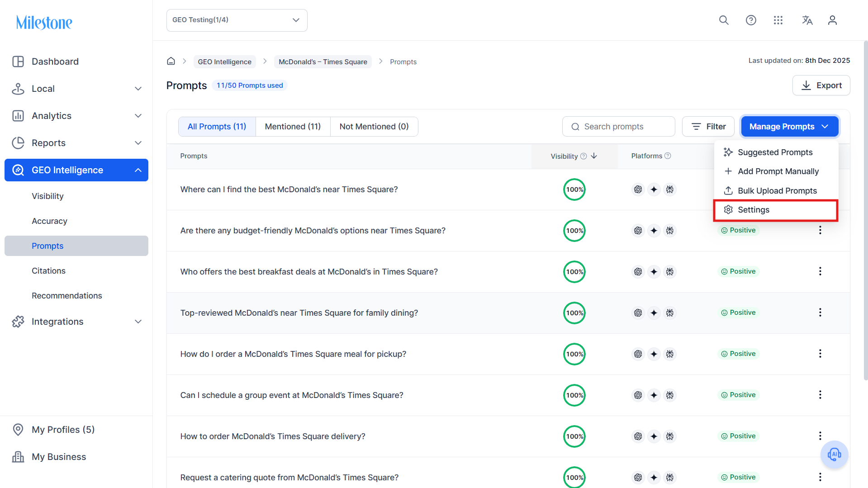Select prompt 'Can I schedule a group event'
868x488 pixels.
(x=292, y=395)
